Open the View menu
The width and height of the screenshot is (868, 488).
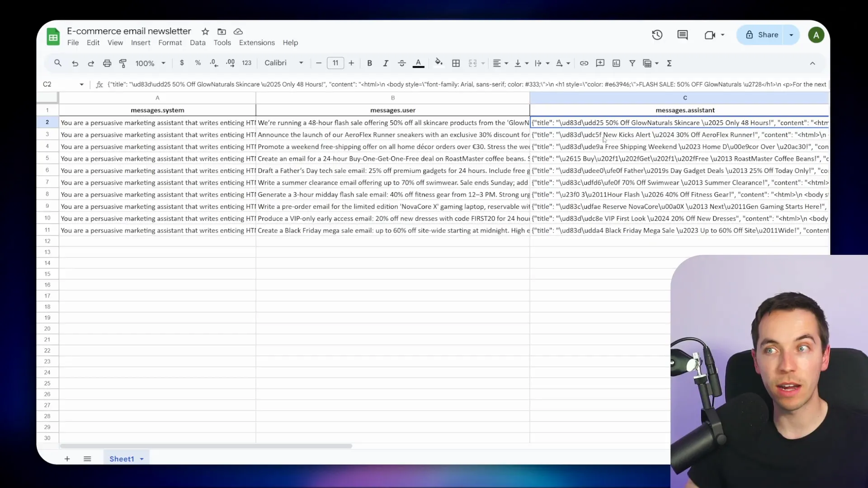point(115,42)
